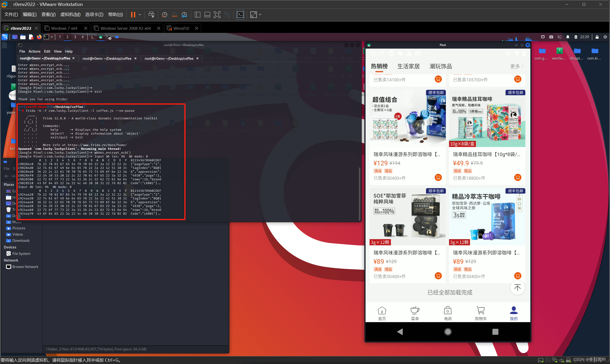Toggle the thumbnail bar view icon

tap(207, 15)
